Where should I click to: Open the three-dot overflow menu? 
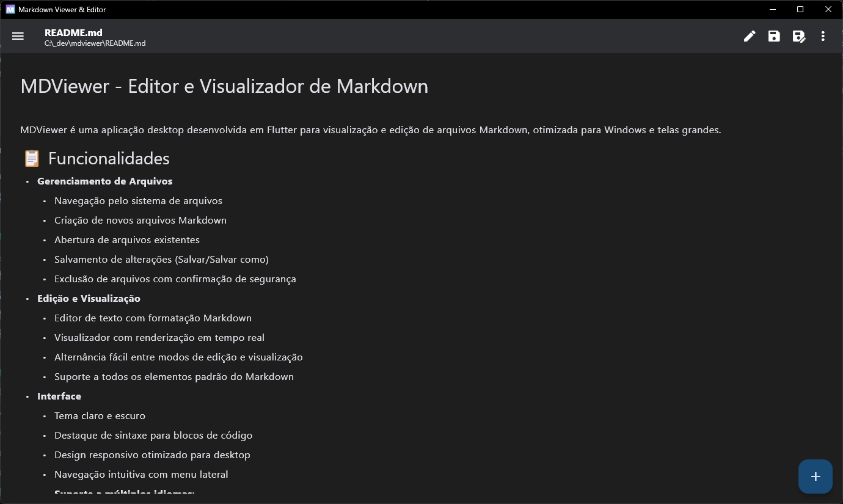[x=823, y=36]
